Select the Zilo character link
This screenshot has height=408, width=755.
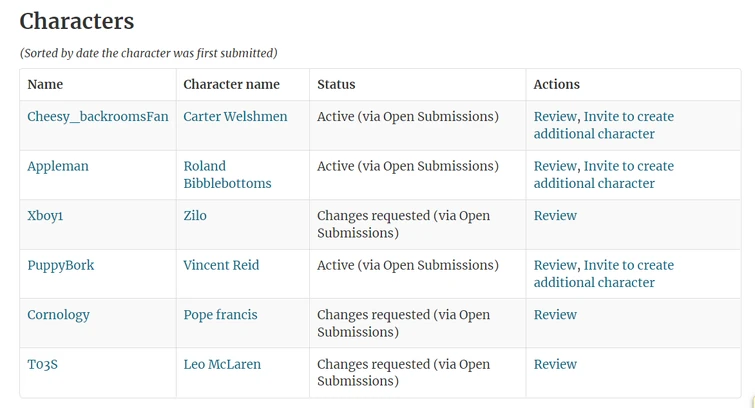pyautogui.click(x=195, y=216)
